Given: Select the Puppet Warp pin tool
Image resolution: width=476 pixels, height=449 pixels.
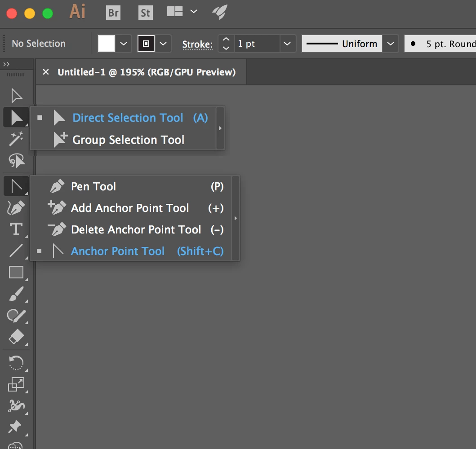Looking at the screenshot, I should coord(15,427).
